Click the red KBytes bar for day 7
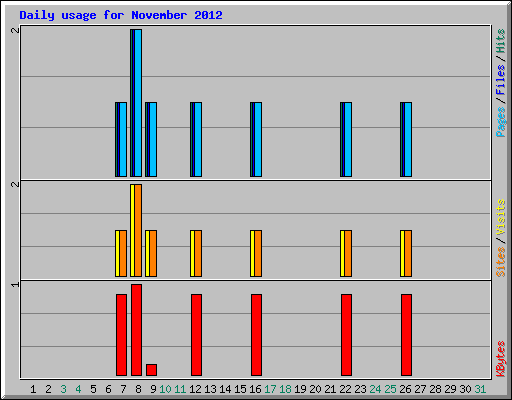The height and width of the screenshot is (400, 512). point(121,335)
